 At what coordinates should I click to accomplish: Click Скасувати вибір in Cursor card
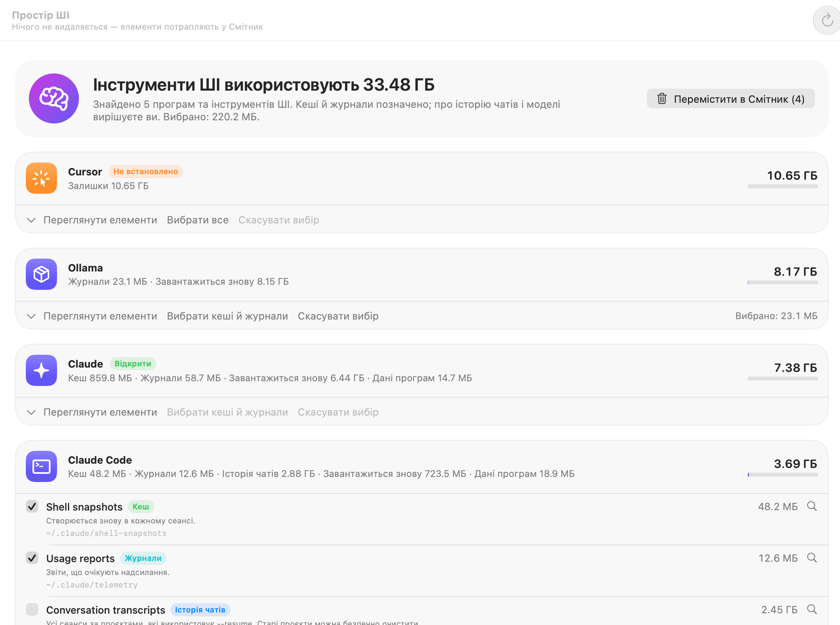(279, 220)
